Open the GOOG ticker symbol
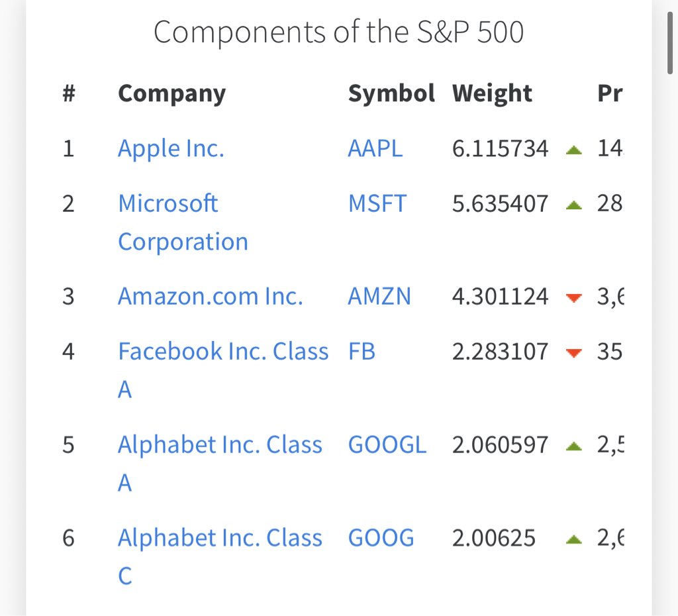The image size is (678, 616). (x=381, y=538)
